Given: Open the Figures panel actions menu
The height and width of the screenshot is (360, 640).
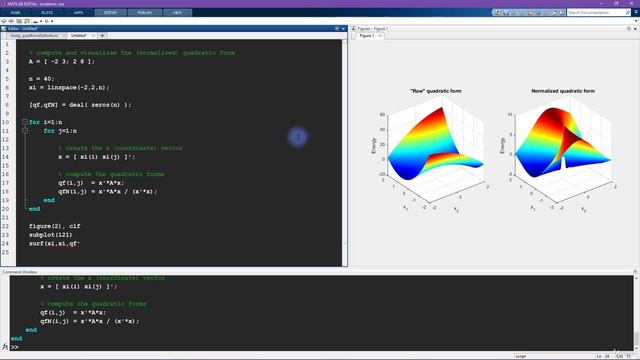Looking at the screenshot, I should click(x=629, y=29).
